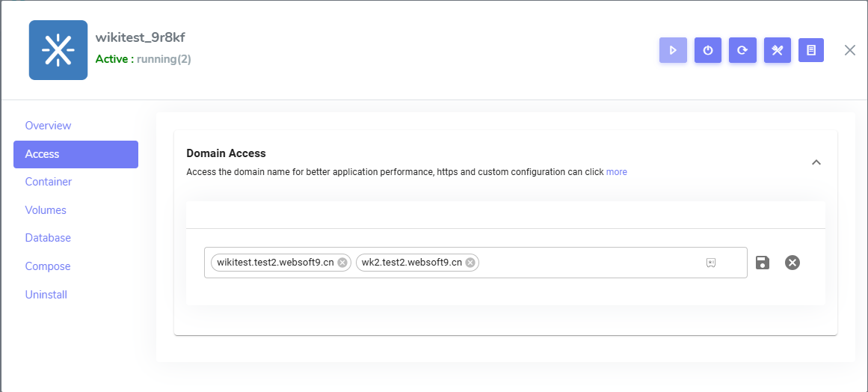Remove the wikitest.test2.websoft9.cn domain chip
The width and height of the screenshot is (868, 392).
click(x=342, y=263)
